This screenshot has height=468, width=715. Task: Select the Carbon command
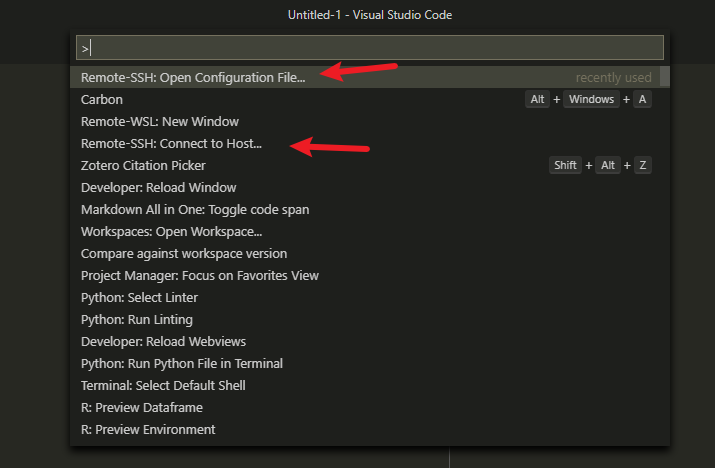369,99
